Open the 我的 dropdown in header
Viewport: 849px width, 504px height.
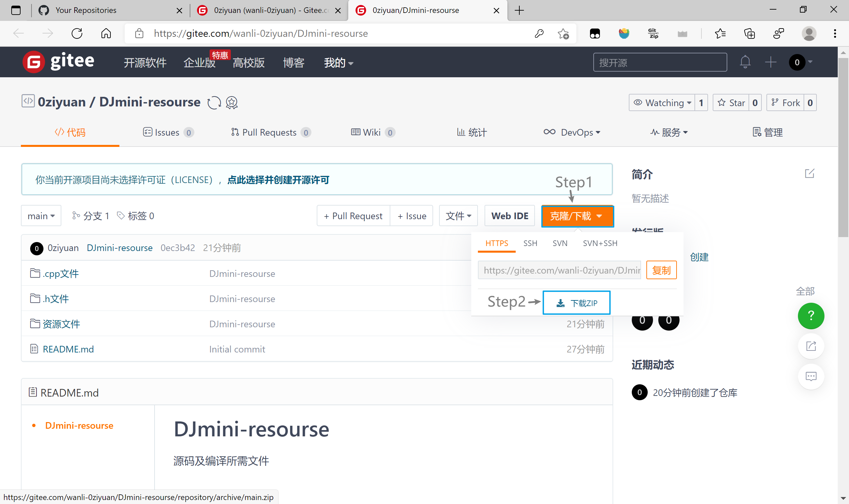tap(338, 62)
